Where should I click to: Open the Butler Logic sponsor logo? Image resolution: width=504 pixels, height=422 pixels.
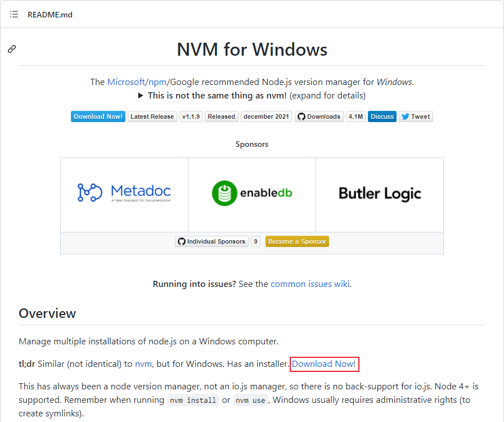tap(380, 194)
